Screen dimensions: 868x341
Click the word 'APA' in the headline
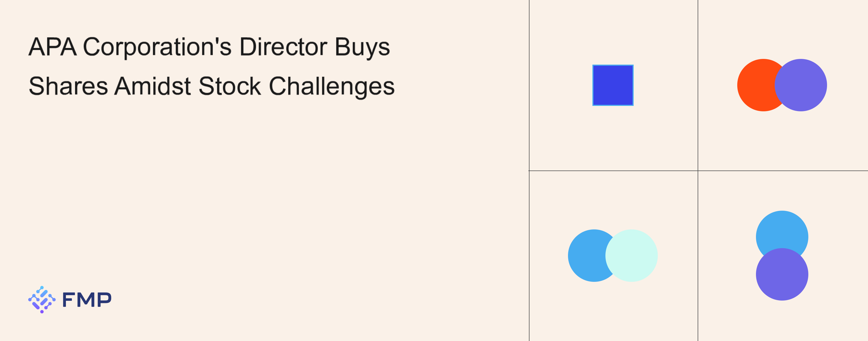coord(53,46)
